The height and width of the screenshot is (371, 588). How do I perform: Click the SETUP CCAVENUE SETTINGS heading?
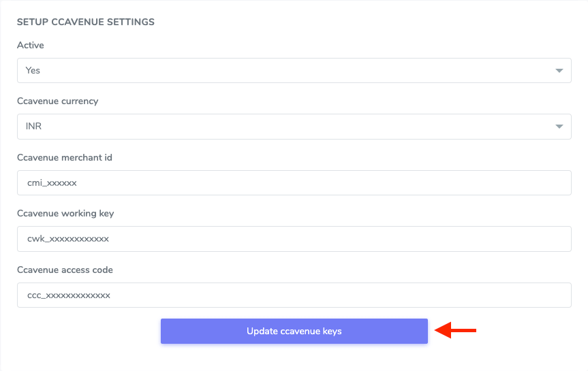[85, 22]
